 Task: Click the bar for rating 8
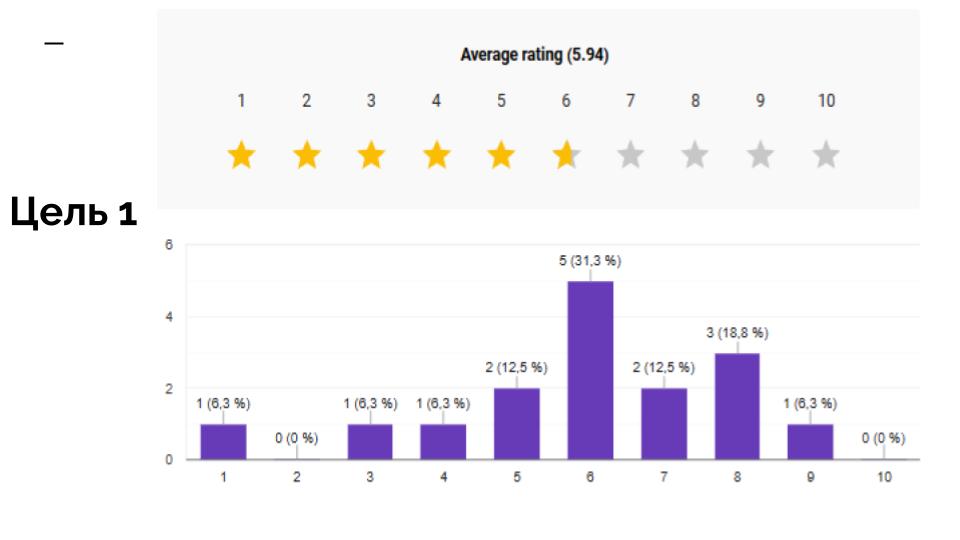click(x=737, y=406)
